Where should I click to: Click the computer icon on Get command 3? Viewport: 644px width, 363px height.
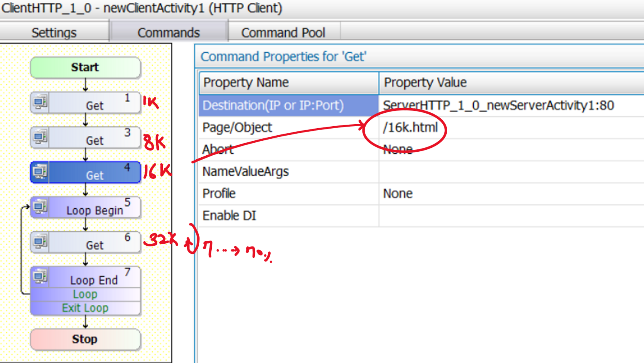40,137
